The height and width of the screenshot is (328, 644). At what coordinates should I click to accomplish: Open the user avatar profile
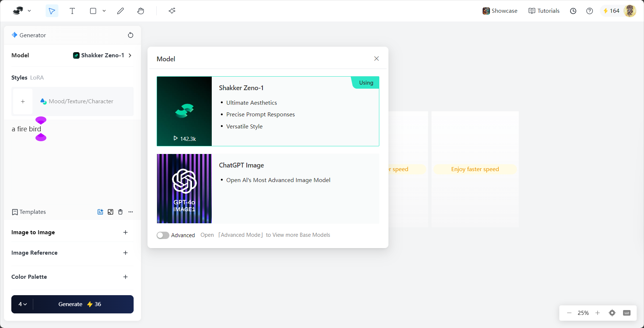click(630, 11)
